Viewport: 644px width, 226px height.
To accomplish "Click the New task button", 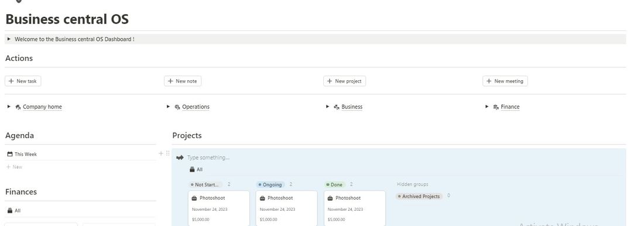I will pos(23,81).
